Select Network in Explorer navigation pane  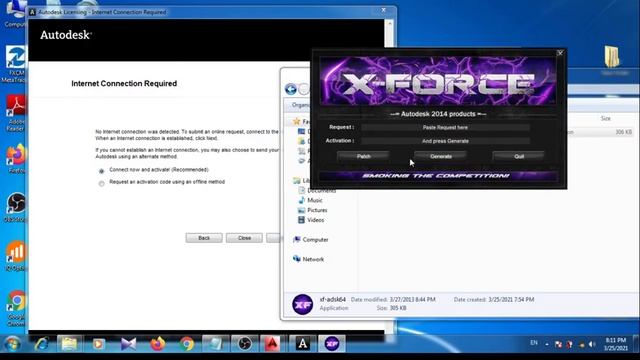pyautogui.click(x=309, y=259)
